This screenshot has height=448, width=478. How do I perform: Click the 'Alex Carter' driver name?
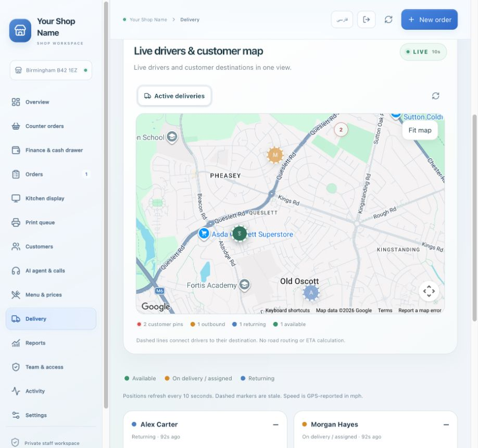[x=159, y=425]
